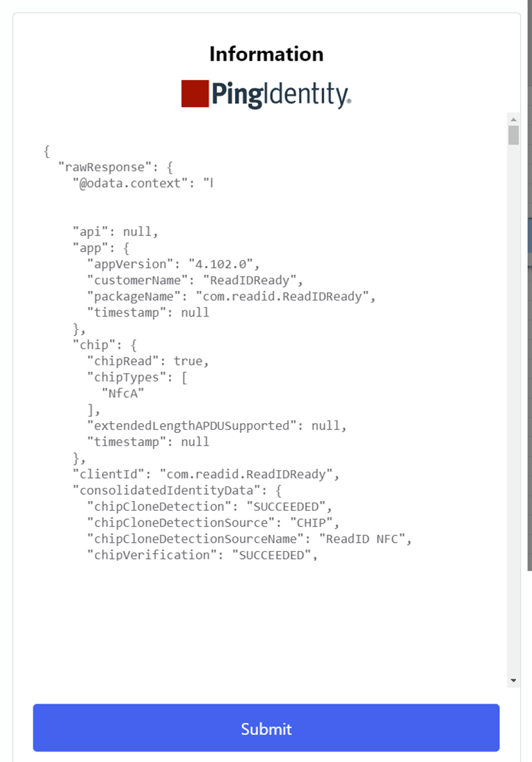Click the "chipCloneDetectionSourceName" ReadID NFC line
Image resolution: width=532 pixels, height=762 pixels.
pyautogui.click(x=249, y=539)
